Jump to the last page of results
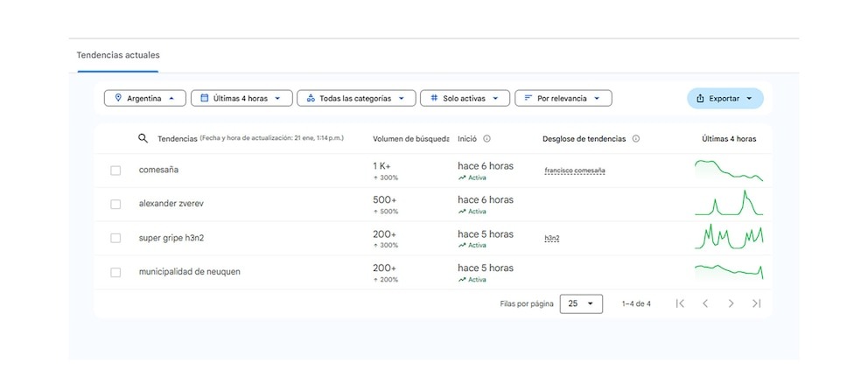The height and width of the screenshot is (383, 868). (756, 303)
